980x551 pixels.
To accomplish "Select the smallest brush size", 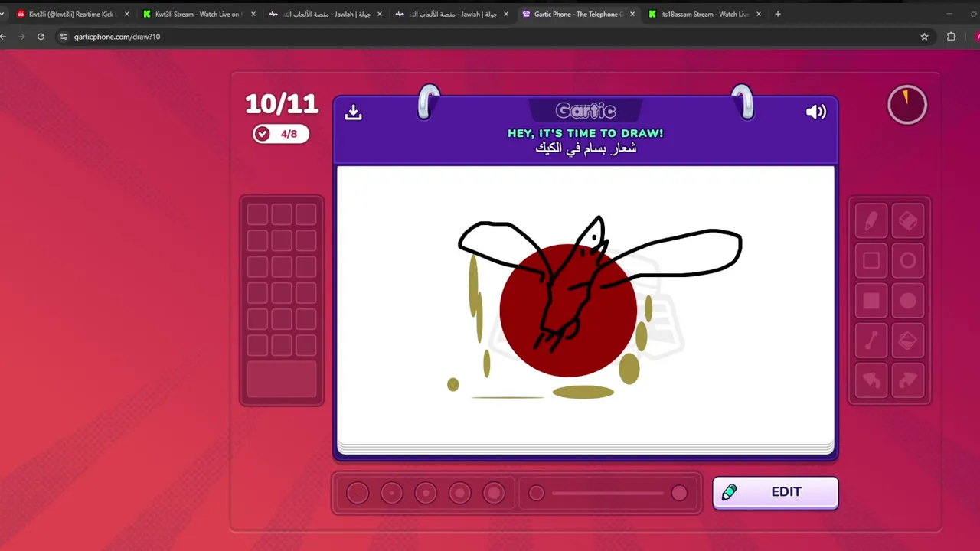I will [358, 494].
